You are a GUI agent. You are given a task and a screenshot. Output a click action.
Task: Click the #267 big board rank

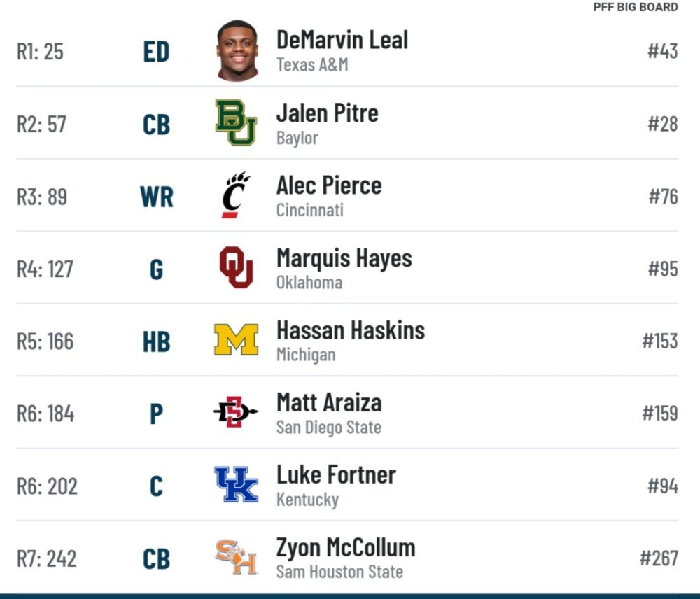[x=659, y=558]
